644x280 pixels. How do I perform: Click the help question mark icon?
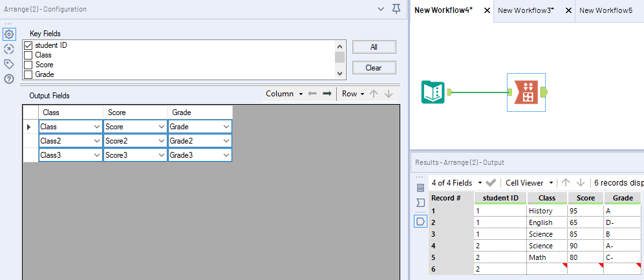(x=9, y=79)
